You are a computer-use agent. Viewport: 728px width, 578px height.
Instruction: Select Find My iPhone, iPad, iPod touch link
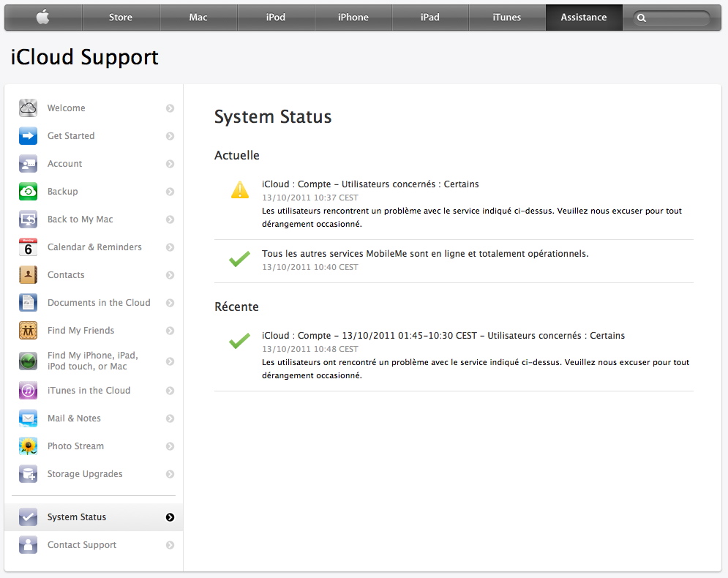[x=93, y=361]
